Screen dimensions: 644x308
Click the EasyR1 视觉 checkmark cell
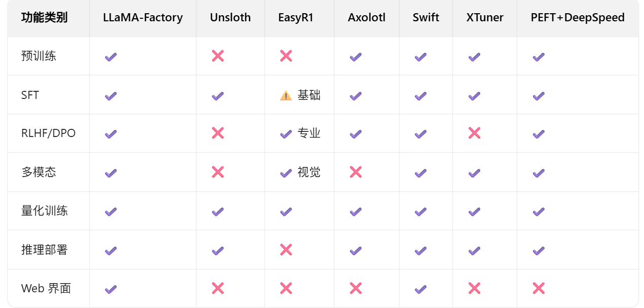point(299,172)
